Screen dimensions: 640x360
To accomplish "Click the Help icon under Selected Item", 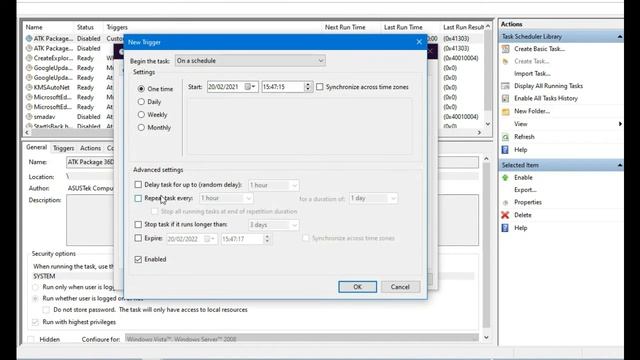I will click(x=505, y=228).
